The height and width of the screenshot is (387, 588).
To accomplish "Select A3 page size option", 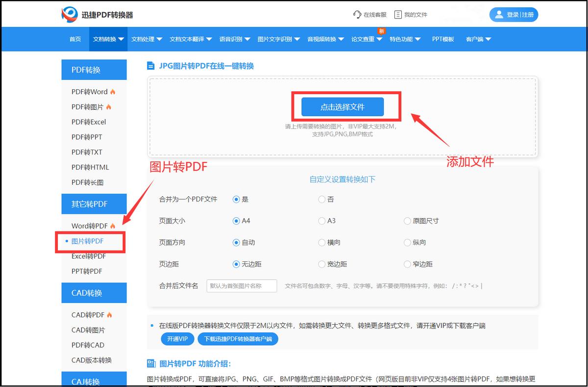I will (321, 221).
